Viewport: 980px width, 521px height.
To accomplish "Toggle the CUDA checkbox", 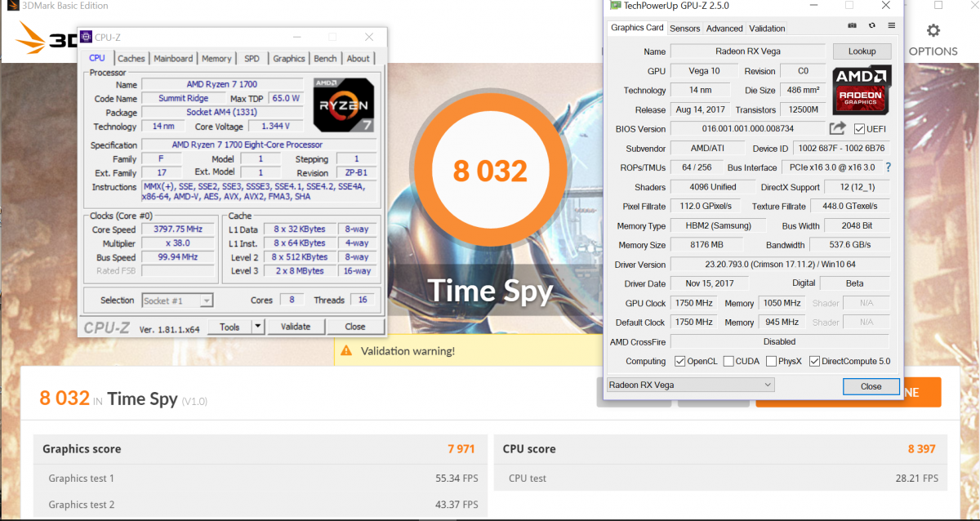I will click(x=728, y=361).
